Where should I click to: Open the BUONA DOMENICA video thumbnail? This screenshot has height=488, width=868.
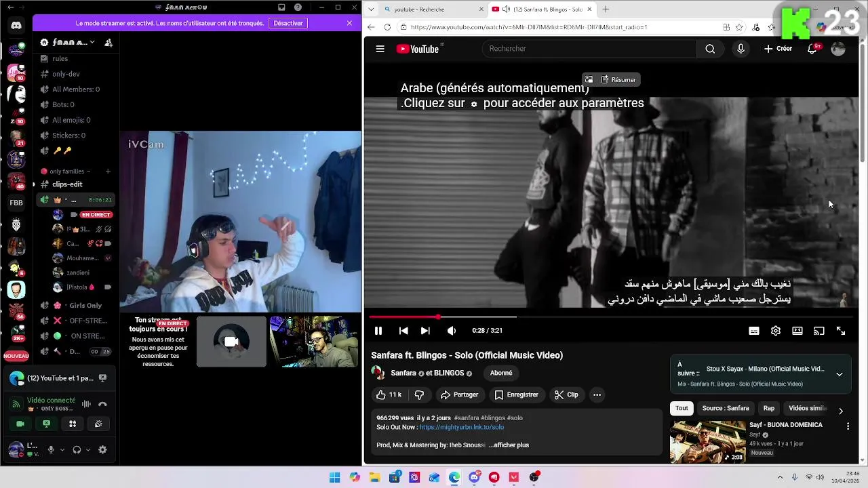point(708,441)
